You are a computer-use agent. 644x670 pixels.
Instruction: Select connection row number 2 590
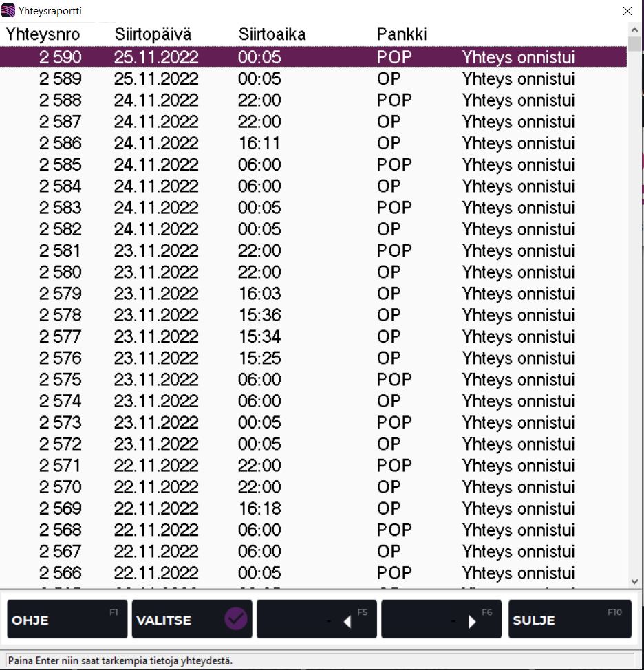[313, 57]
